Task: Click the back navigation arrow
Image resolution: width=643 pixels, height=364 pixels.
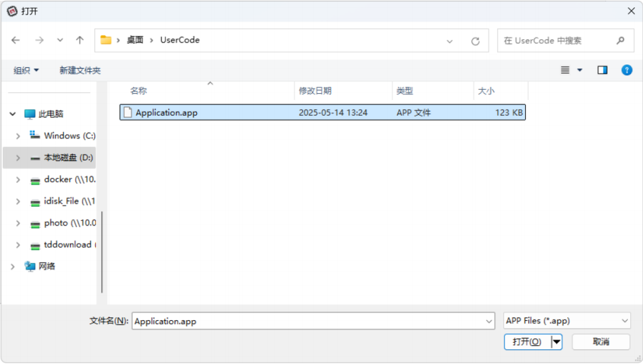Action: [16, 41]
